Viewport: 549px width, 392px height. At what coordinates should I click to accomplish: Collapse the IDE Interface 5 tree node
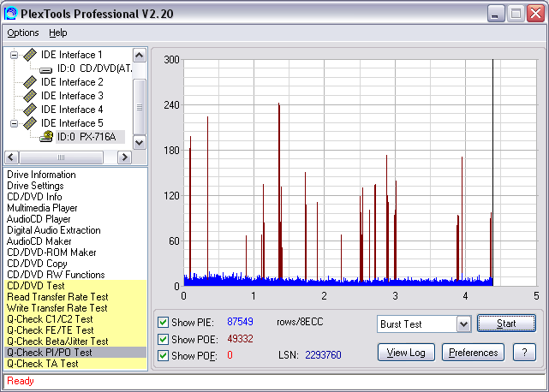[x=14, y=123]
